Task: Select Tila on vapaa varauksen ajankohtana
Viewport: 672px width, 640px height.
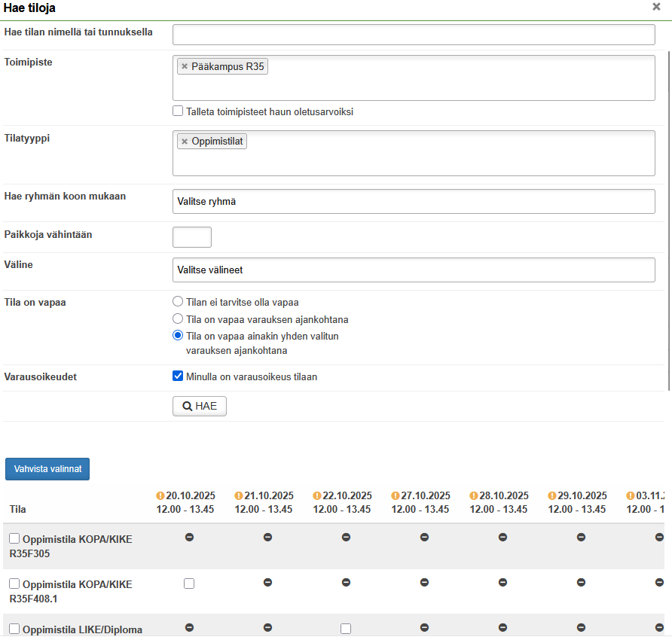Action: (179, 319)
